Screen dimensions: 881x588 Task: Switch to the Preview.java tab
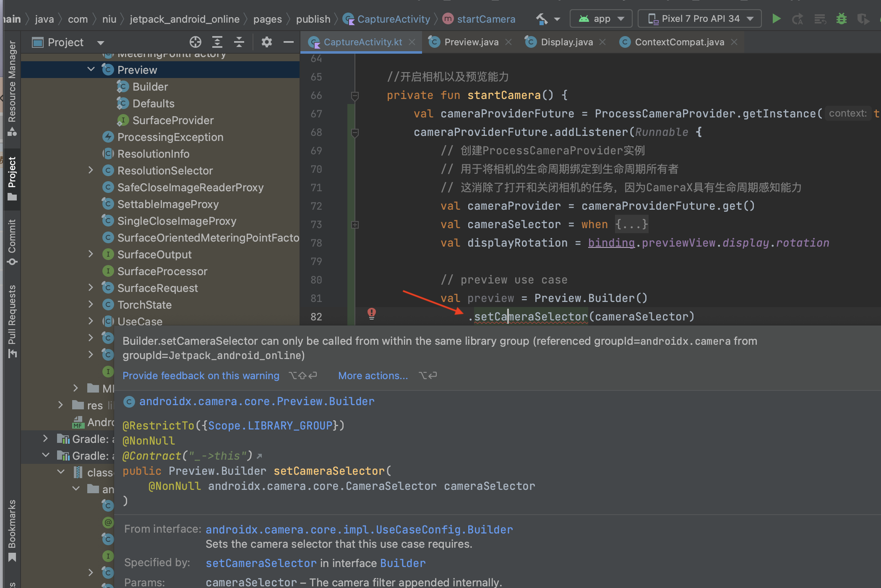(x=471, y=42)
